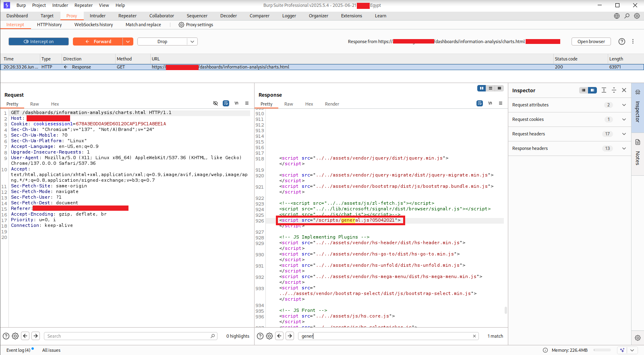Open sidebar settings gear at bottom right
This screenshot has width=644, height=355.
[638, 338]
